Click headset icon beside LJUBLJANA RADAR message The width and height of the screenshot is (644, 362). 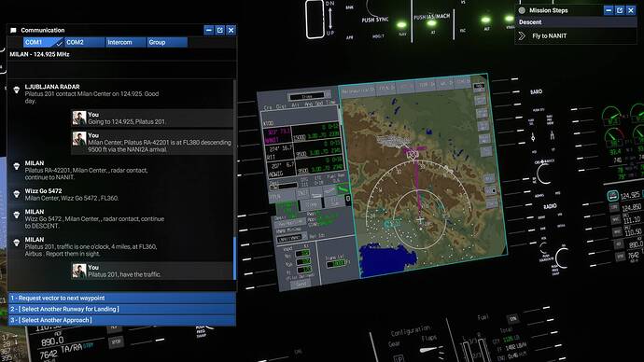click(17, 90)
